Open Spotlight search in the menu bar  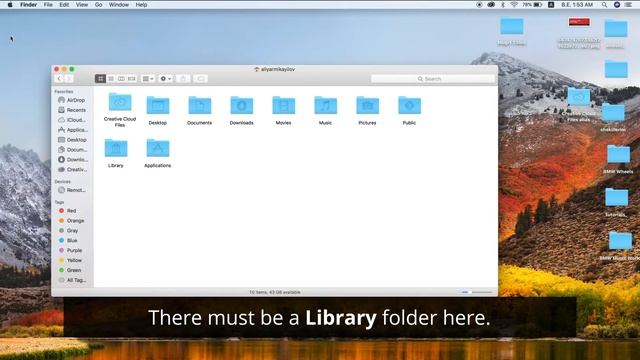[x=604, y=5]
